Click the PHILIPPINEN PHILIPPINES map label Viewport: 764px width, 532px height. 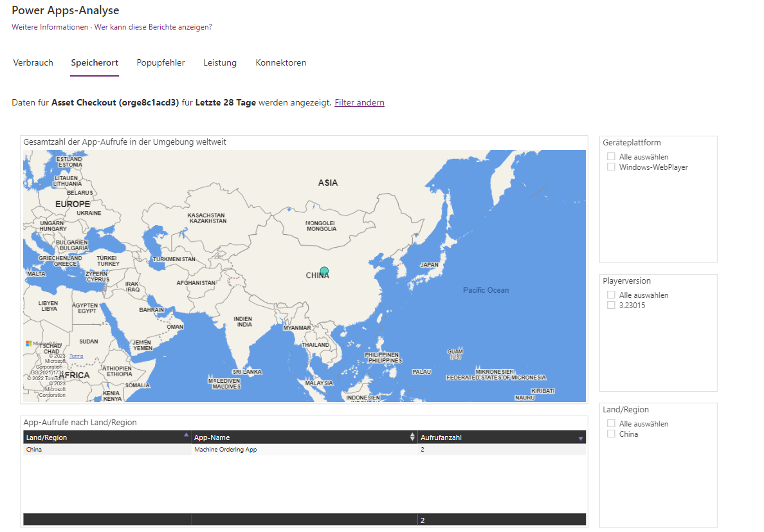383,358
